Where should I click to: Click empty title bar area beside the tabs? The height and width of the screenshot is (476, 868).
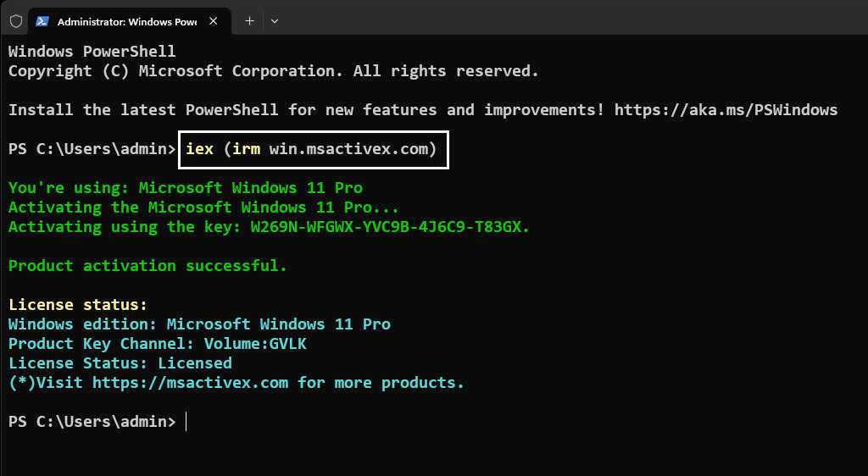(551, 21)
